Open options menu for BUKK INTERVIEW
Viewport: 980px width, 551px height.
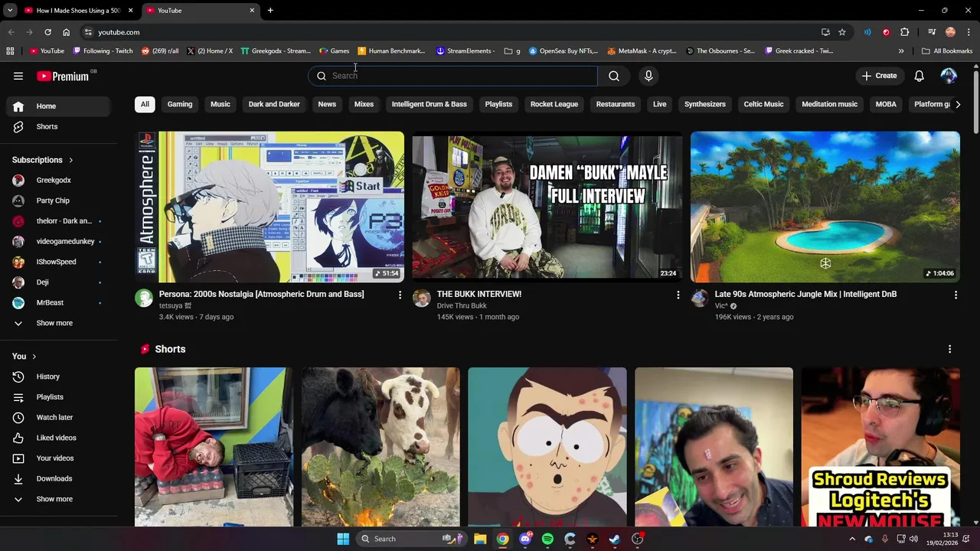tap(678, 295)
